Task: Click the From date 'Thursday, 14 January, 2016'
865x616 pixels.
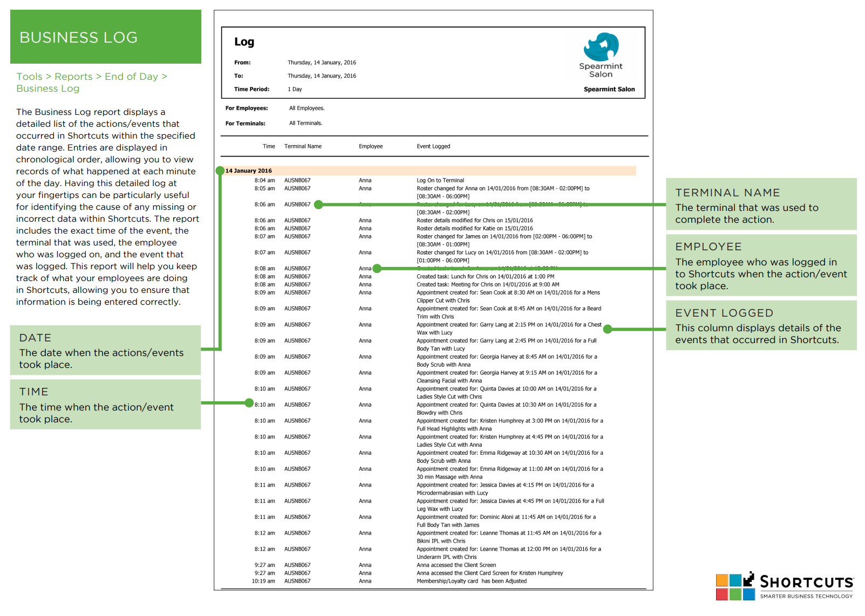Action: pyautogui.click(x=322, y=63)
